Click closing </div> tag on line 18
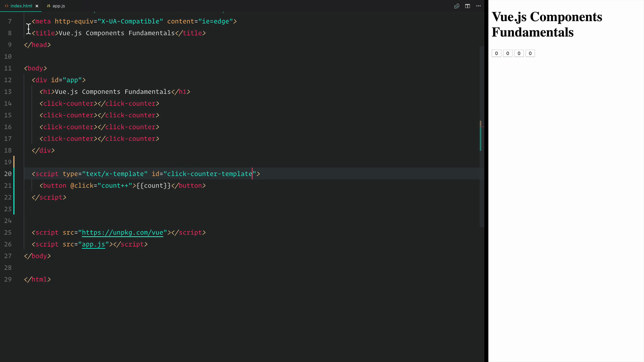Screen dimensions: 644x362 click(x=43, y=150)
